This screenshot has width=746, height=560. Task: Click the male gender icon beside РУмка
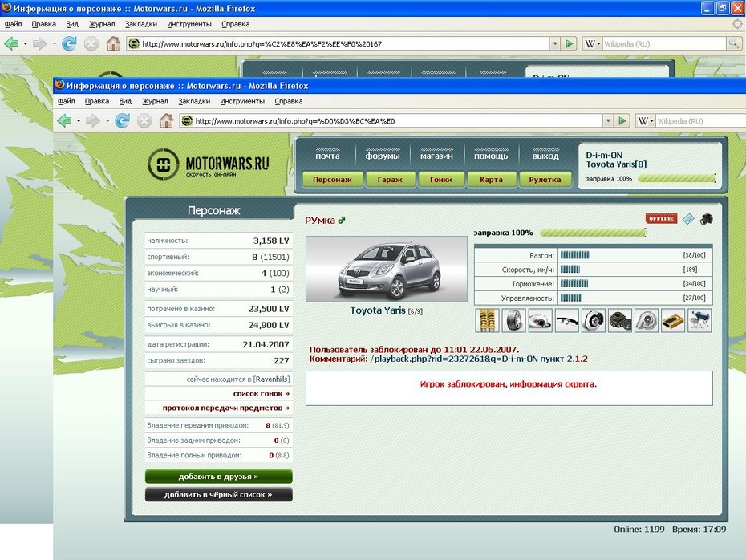coord(342,221)
